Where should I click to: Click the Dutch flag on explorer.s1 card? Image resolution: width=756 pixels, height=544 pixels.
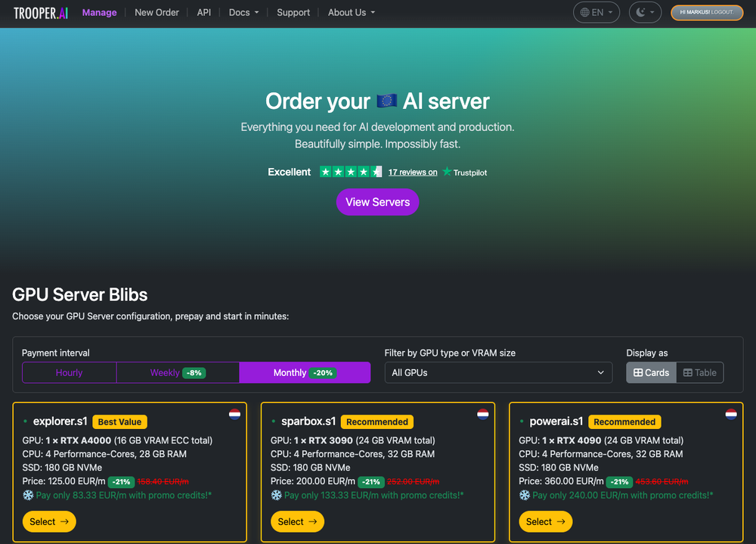pos(235,415)
